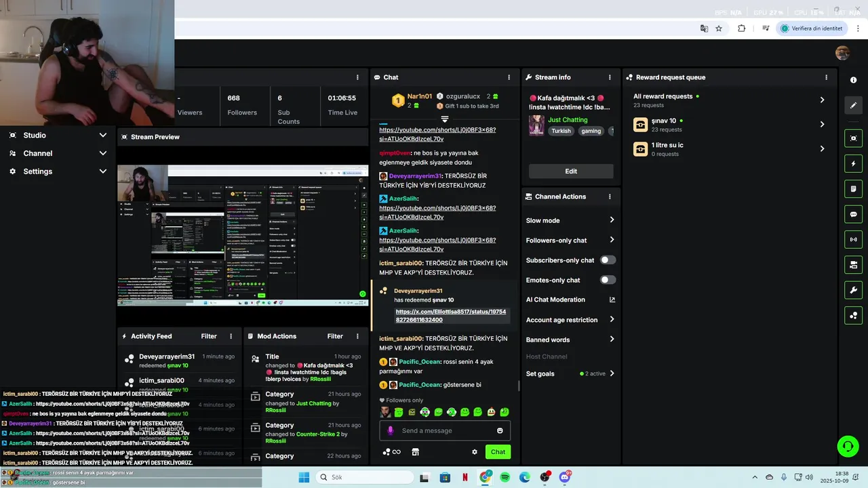Open Reward request queue three-dot menu

click(x=826, y=77)
